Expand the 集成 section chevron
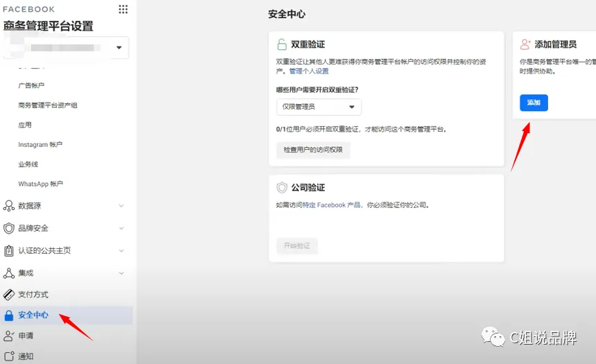The width and height of the screenshot is (596, 364). 121,272
